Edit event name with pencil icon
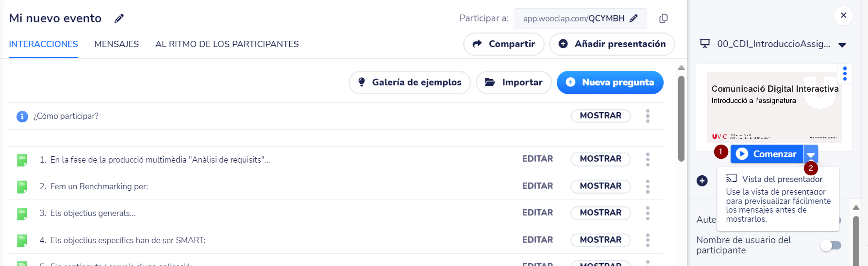868x266 pixels. pyautogui.click(x=119, y=18)
